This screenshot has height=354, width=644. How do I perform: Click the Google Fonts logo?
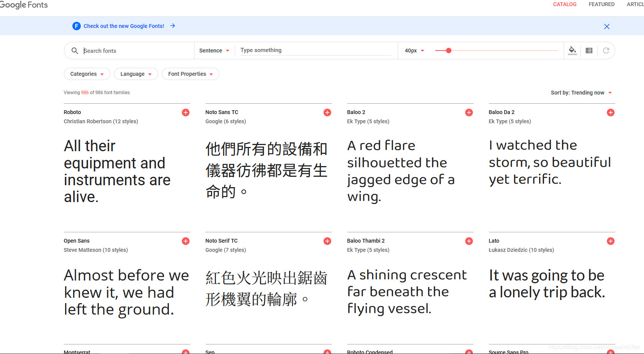[x=24, y=5]
